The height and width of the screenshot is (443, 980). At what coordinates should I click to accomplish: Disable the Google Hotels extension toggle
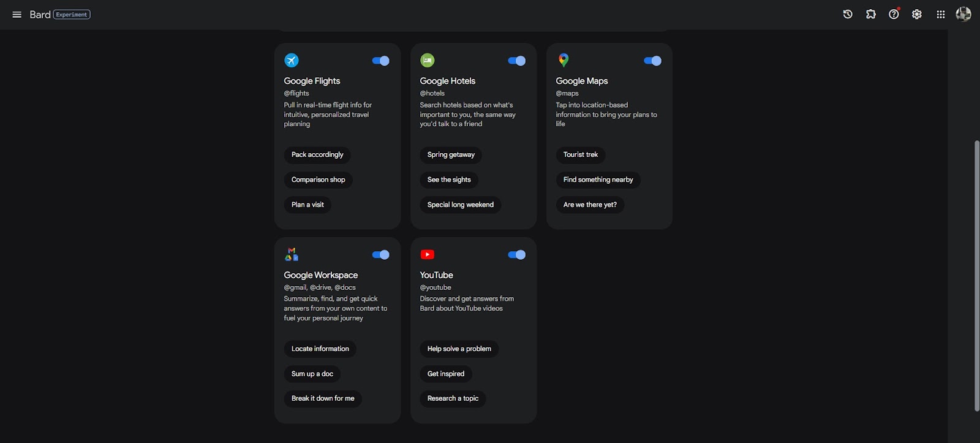pyautogui.click(x=516, y=61)
